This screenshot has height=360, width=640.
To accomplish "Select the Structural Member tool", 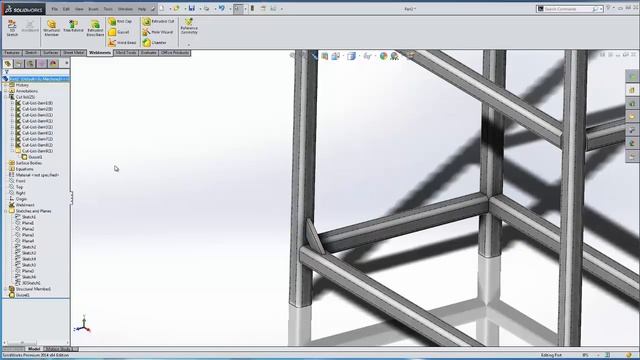I will pyautogui.click(x=51, y=28).
